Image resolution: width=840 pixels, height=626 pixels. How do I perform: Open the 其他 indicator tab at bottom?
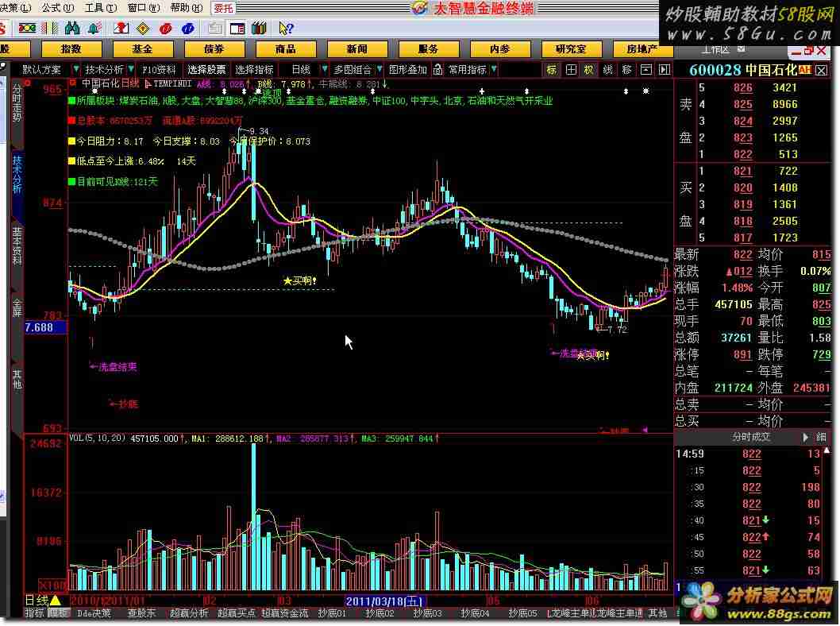tap(658, 613)
